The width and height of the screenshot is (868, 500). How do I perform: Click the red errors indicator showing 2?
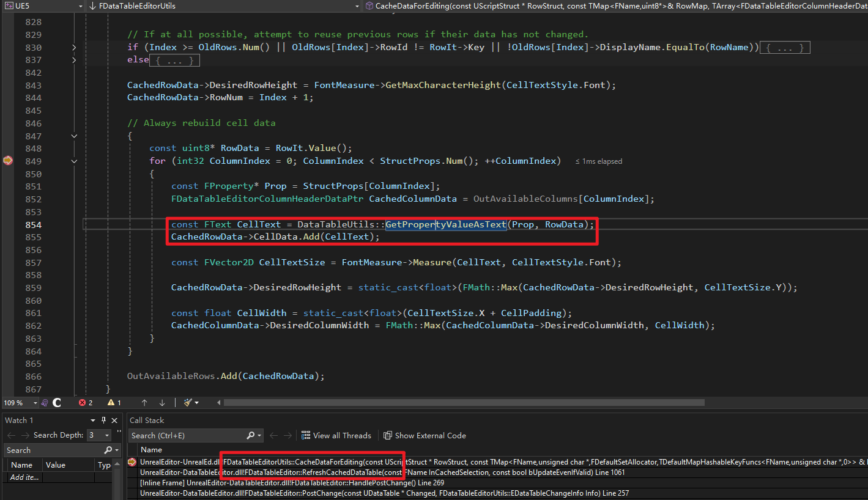pos(86,403)
